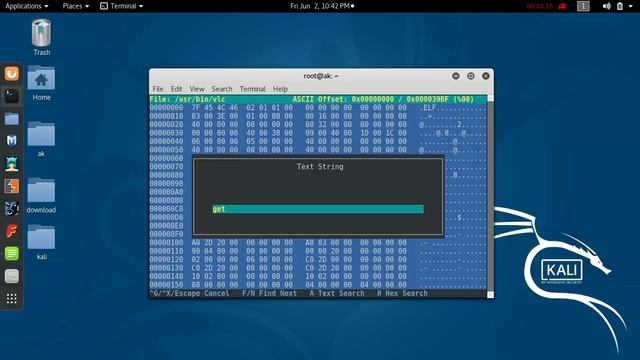Launch the red Faraday F icon in dock

point(11,231)
